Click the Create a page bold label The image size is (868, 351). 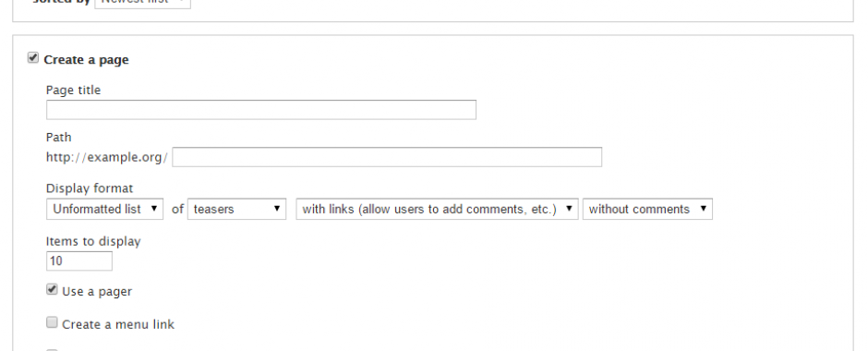[87, 60]
